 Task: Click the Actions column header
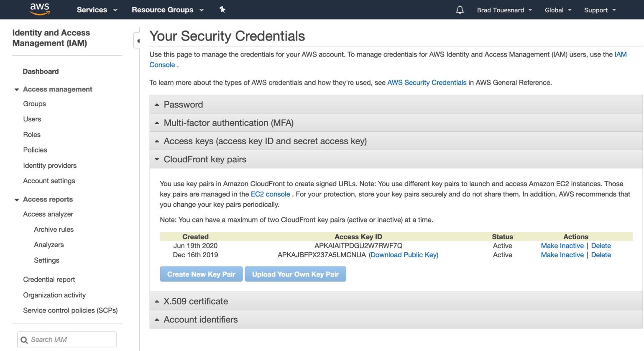pos(576,237)
